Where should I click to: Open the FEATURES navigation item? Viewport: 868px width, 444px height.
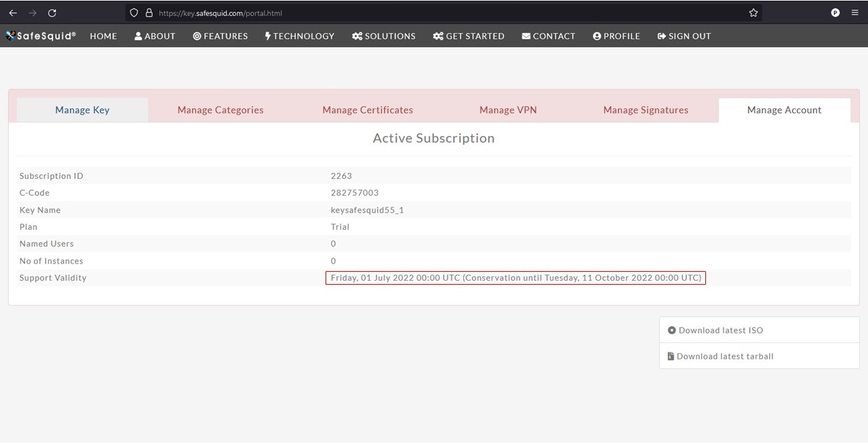pos(220,36)
